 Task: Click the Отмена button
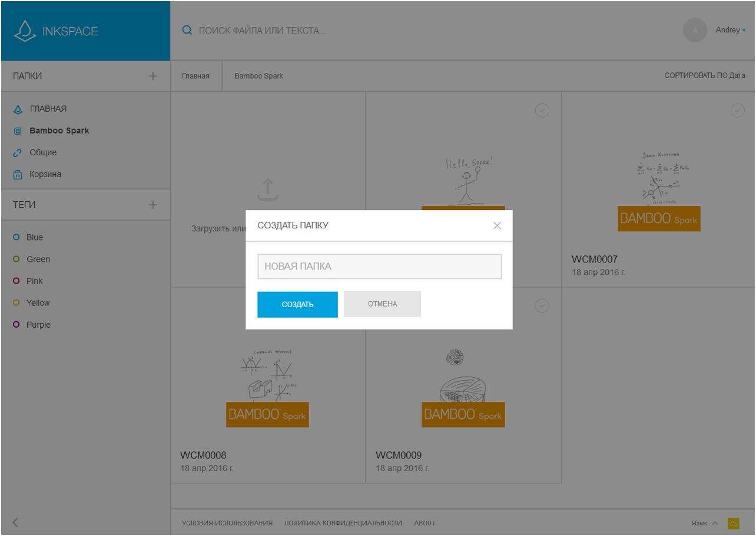(x=382, y=304)
